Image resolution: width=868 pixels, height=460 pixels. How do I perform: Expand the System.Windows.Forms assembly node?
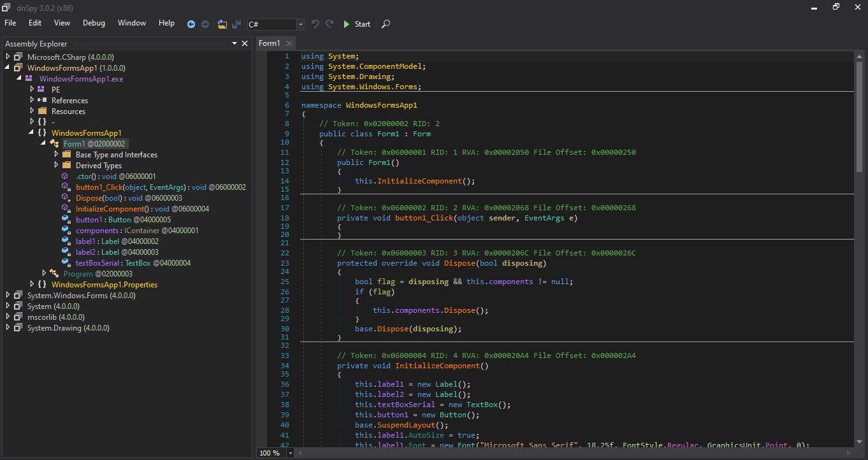pyautogui.click(x=8, y=296)
